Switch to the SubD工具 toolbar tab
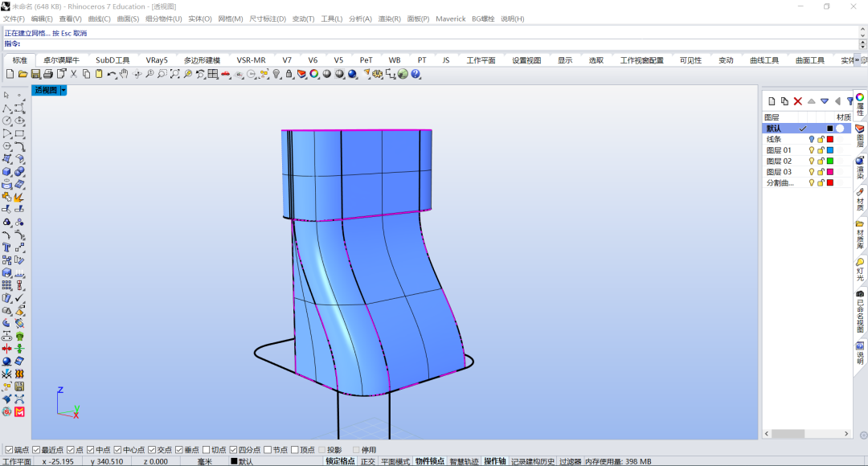This screenshot has width=868, height=466. [113, 59]
